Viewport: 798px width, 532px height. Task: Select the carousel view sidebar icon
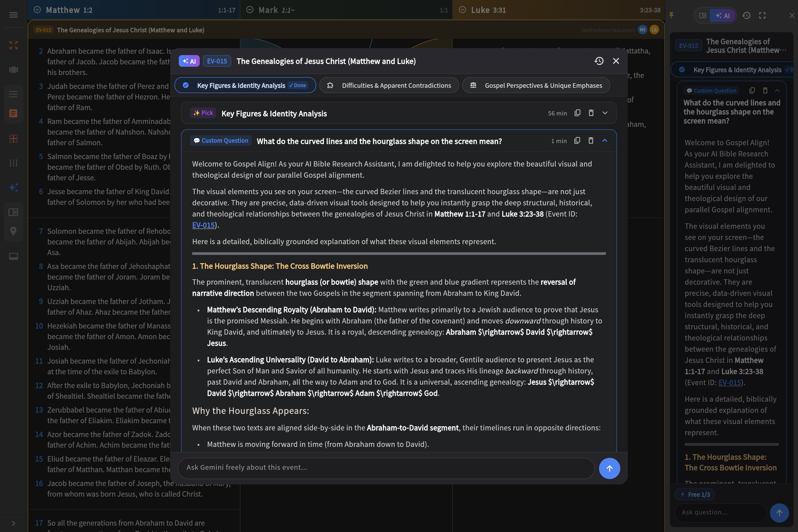14,69
